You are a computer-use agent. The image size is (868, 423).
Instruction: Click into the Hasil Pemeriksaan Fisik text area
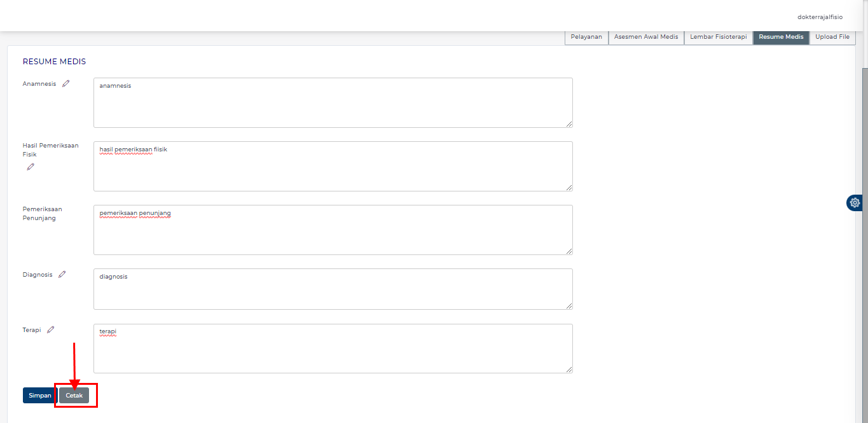click(x=333, y=166)
